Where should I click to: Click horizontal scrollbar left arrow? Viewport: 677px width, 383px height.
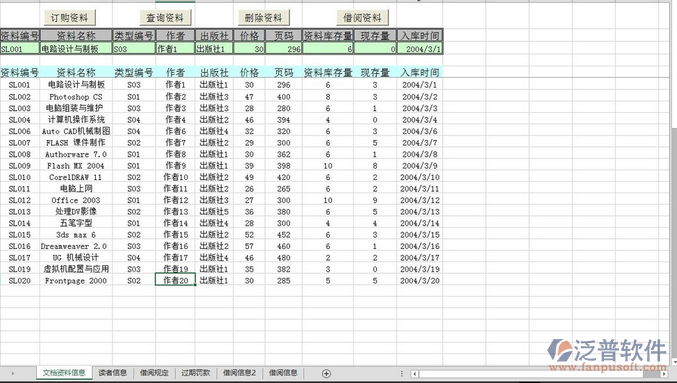tap(414, 374)
